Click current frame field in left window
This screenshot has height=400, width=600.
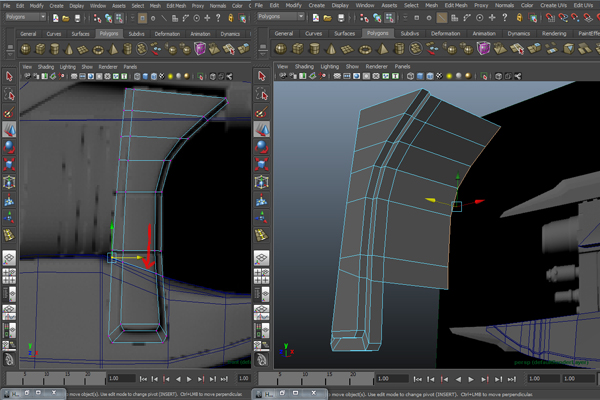[121, 379]
